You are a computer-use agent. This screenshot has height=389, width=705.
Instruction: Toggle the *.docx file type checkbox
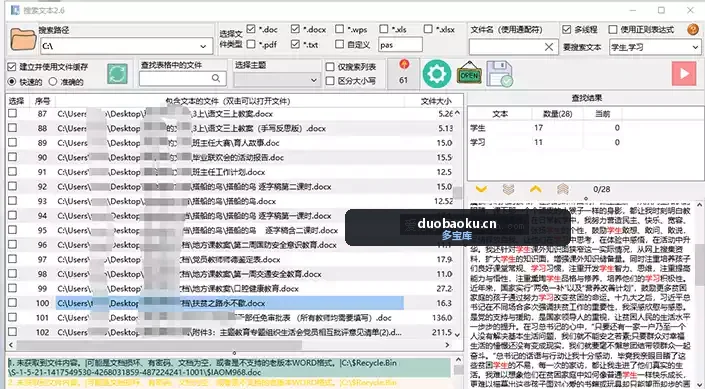point(295,29)
